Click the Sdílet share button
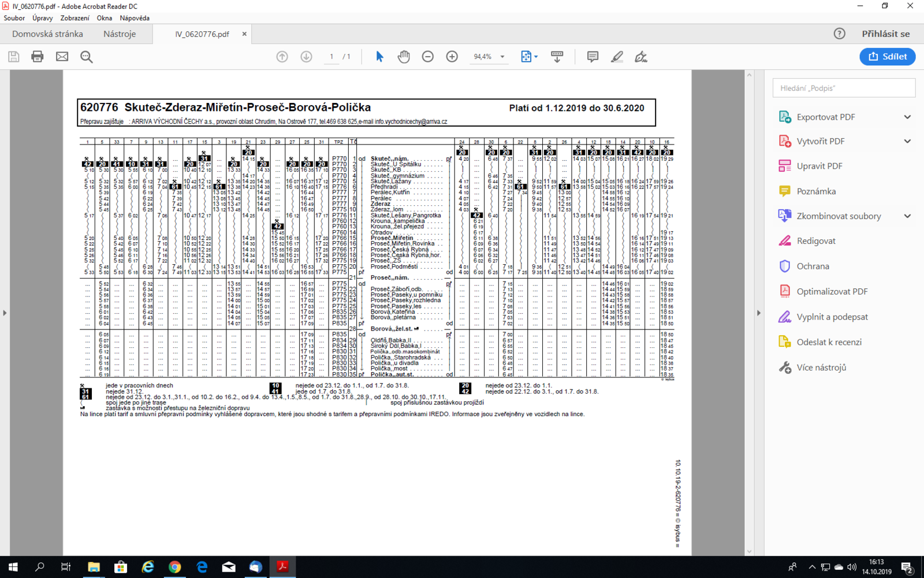Viewport: 924px width, 578px height. (x=887, y=57)
